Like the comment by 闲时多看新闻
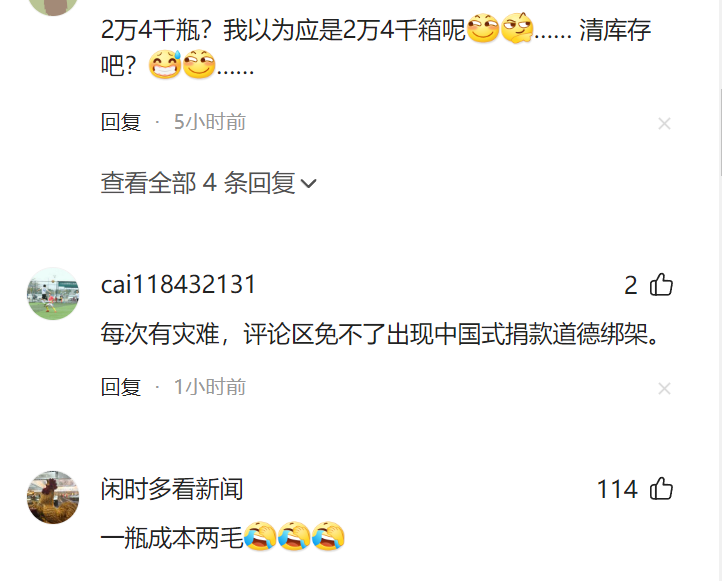 coord(661,488)
